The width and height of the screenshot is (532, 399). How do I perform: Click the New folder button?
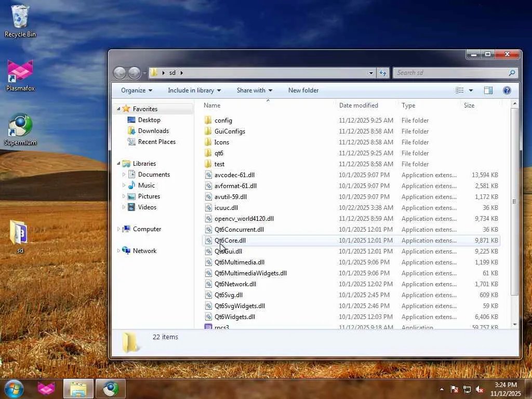pyautogui.click(x=303, y=90)
